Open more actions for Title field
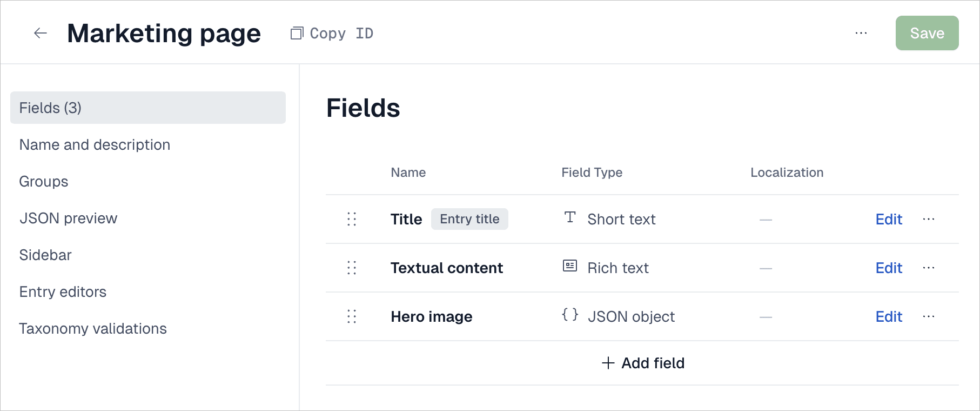 pyautogui.click(x=929, y=219)
